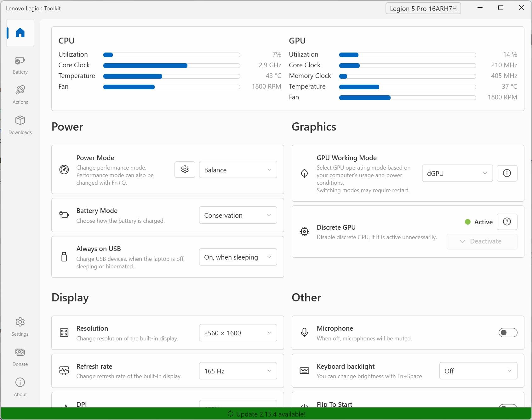This screenshot has width=532, height=420.
Task: Click the CPU Core Clock 2,9 GHz value
Action: coord(270,65)
